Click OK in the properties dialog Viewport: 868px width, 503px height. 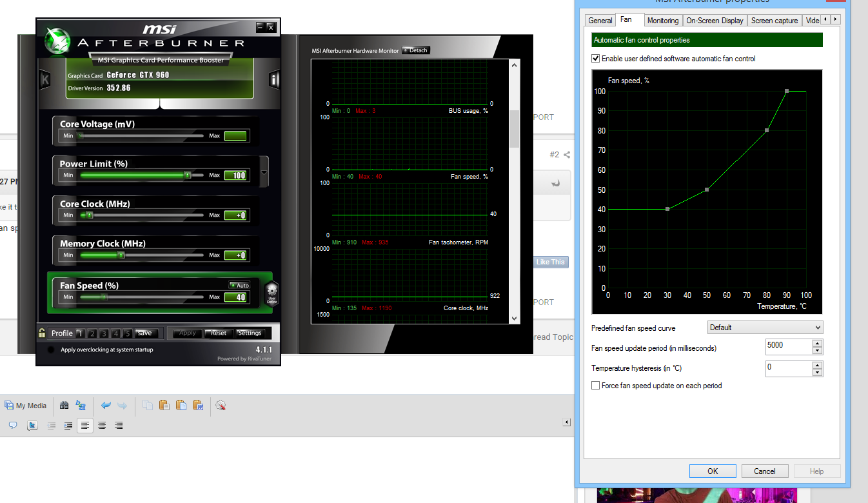tap(713, 471)
